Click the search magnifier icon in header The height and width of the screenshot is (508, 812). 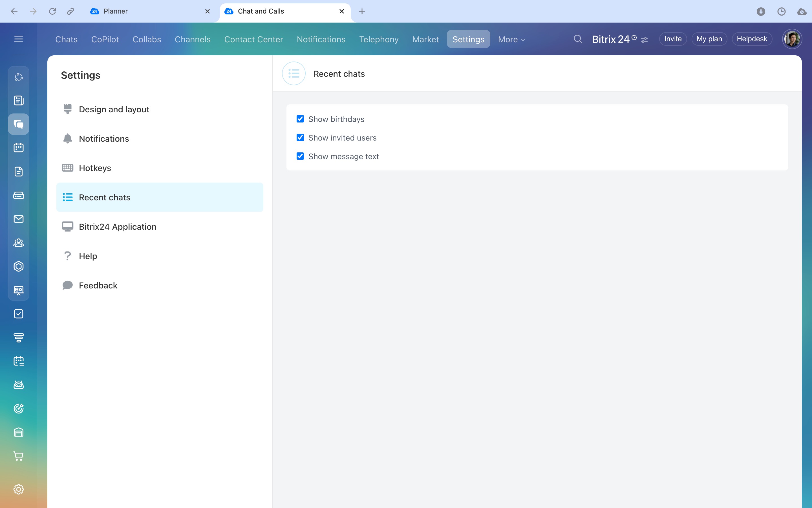tap(578, 39)
